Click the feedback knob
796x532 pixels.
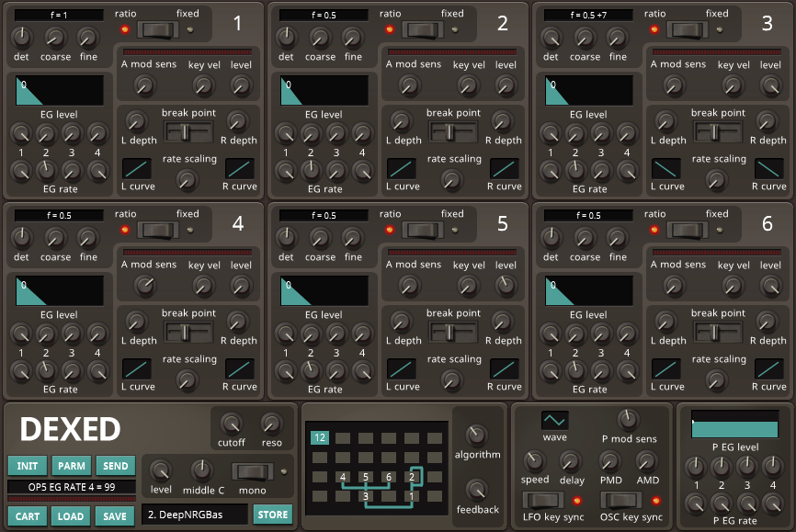pos(477,491)
